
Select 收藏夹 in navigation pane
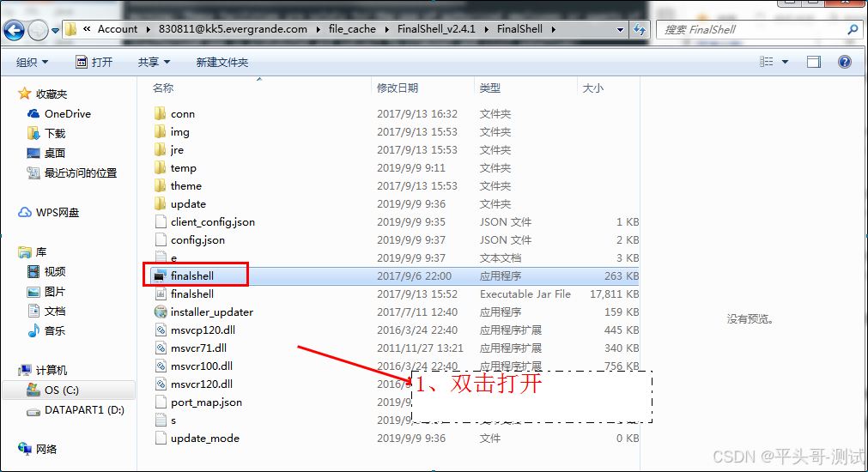point(43,94)
